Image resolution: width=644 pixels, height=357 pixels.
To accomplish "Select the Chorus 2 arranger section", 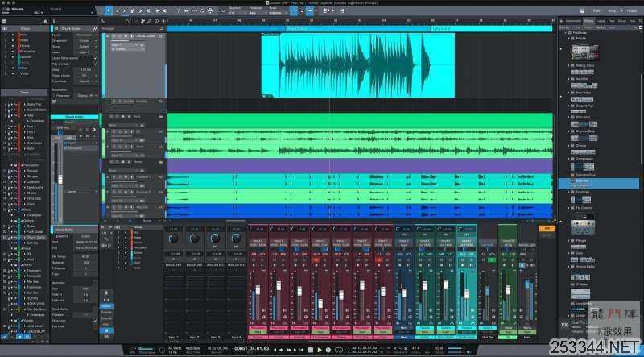I will tap(491, 29).
